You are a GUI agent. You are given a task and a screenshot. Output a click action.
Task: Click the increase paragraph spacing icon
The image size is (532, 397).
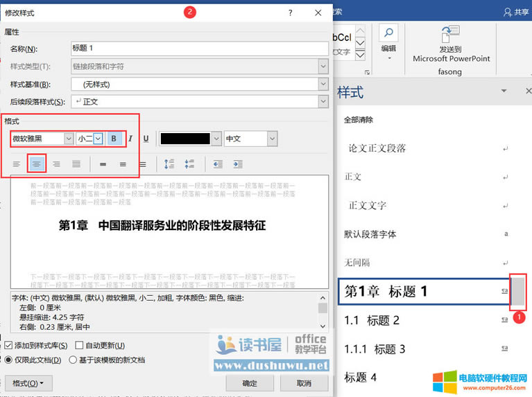170,164
